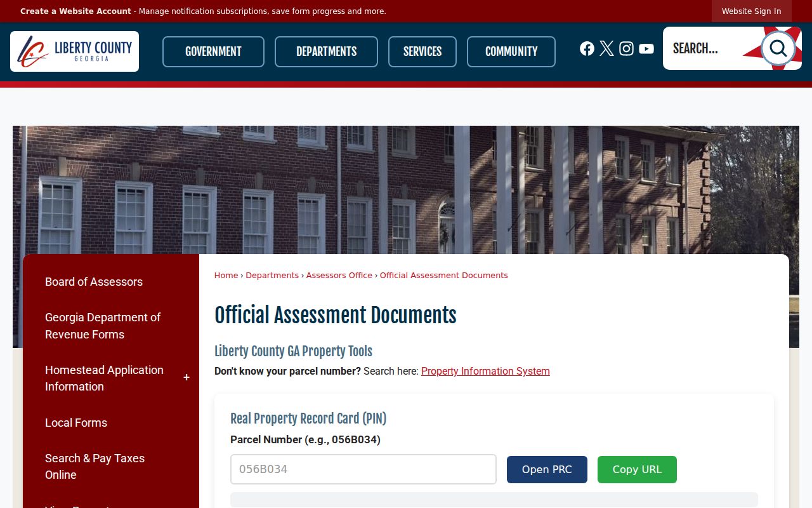Open Georgia Department of Revenue Forms
The height and width of the screenshot is (508, 812).
[x=103, y=326]
